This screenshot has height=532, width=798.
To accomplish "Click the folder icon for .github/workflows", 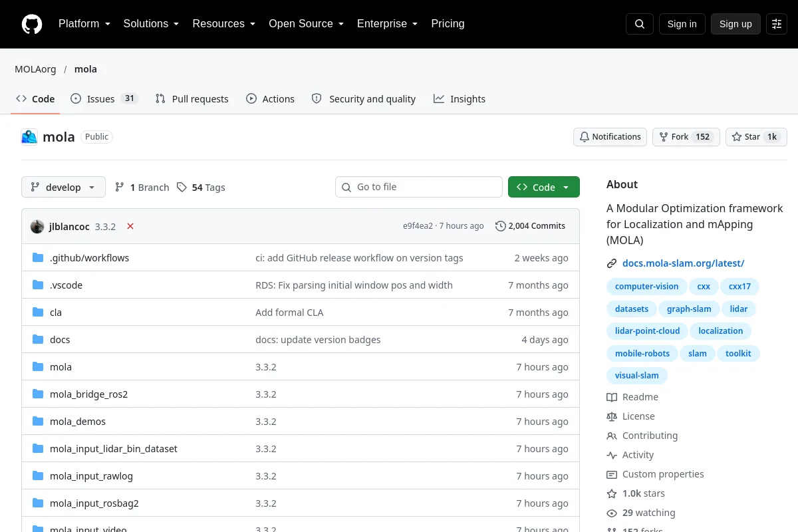I will (x=38, y=258).
